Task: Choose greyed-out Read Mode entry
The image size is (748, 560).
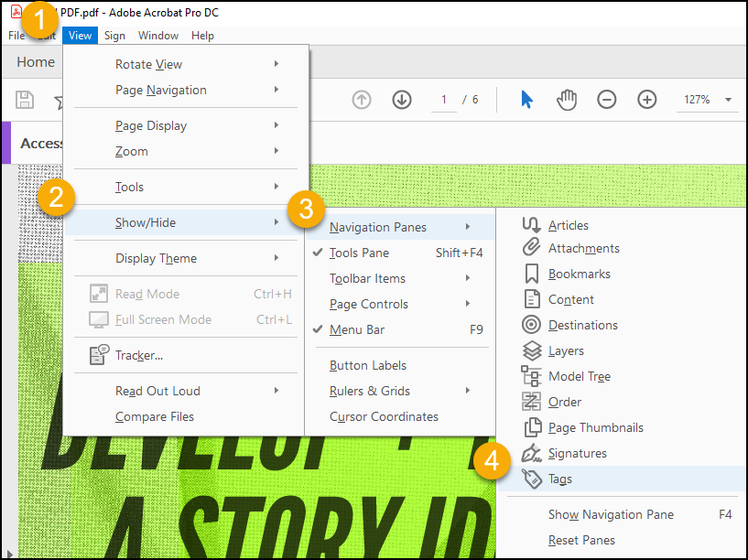Action: coord(184,294)
